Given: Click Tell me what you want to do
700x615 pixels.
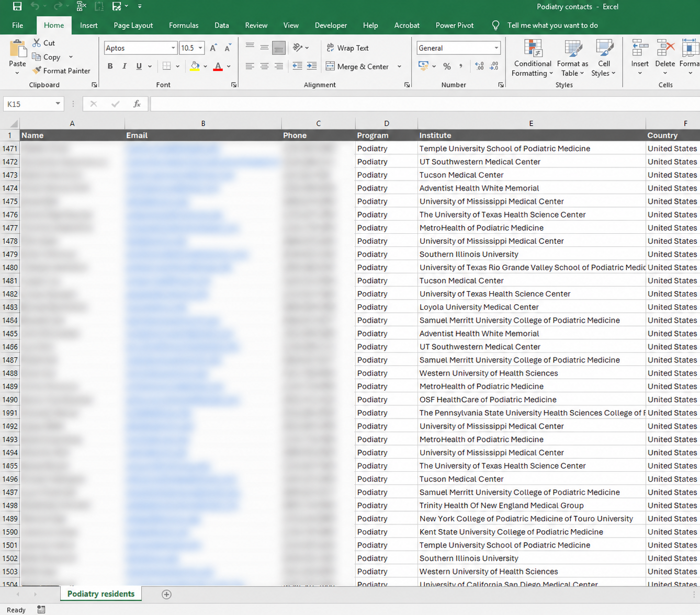Looking at the screenshot, I should point(552,25).
